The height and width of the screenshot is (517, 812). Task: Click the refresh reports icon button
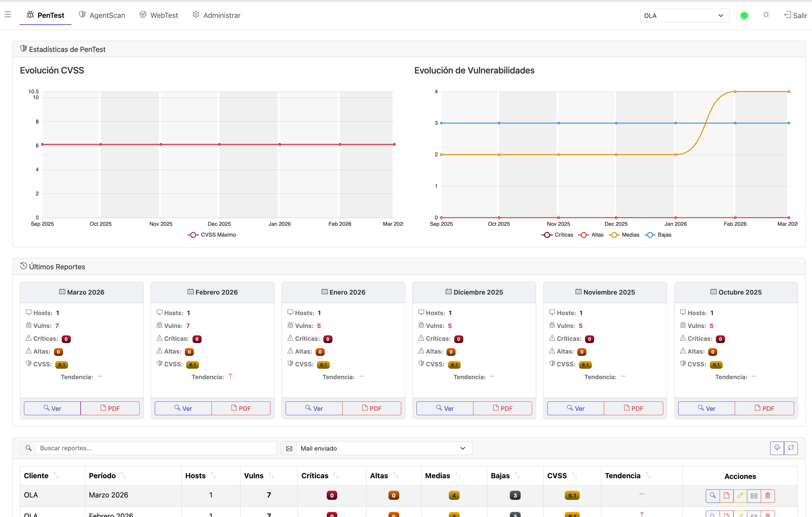coord(791,448)
